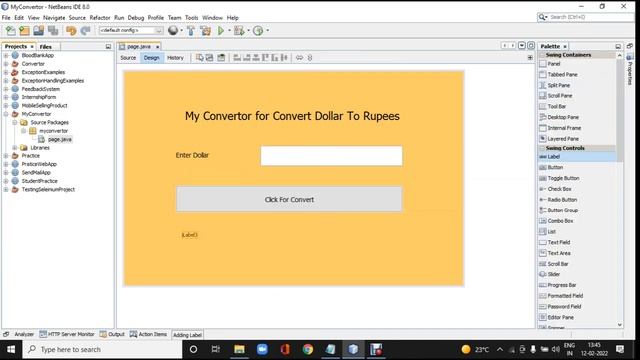
Task: Open the Tools menu
Action: click(191, 18)
